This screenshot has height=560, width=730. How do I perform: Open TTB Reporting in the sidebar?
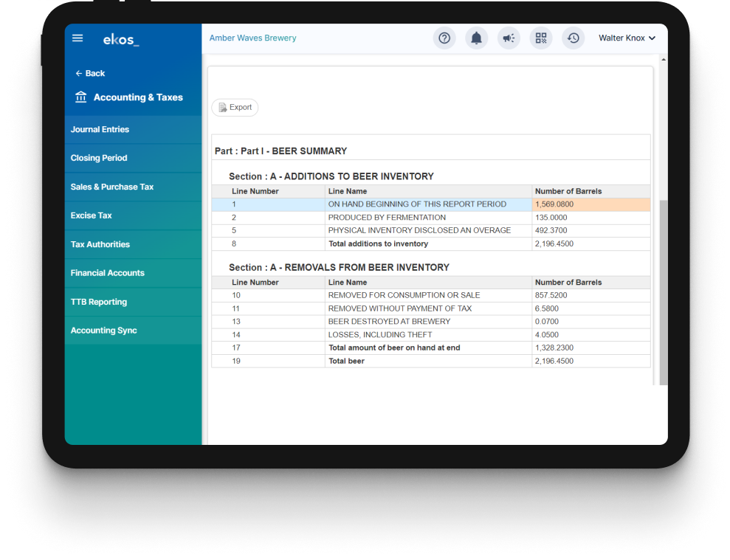tap(133, 302)
